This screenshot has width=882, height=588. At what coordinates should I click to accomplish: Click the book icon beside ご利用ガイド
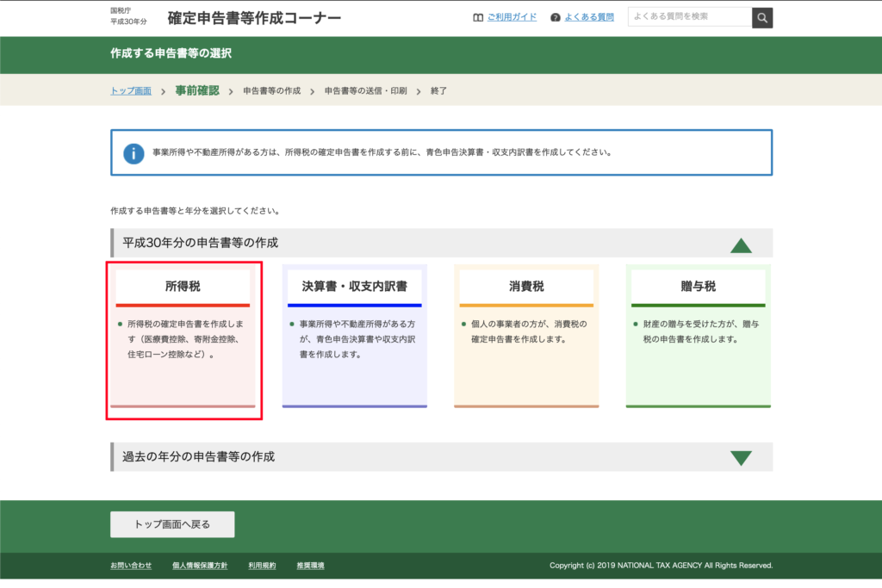(x=478, y=17)
